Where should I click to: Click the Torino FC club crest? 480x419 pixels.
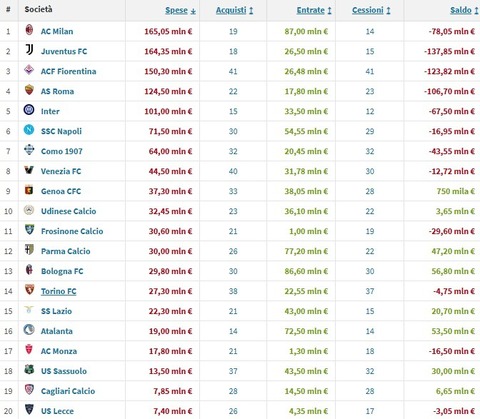point(30,290)
